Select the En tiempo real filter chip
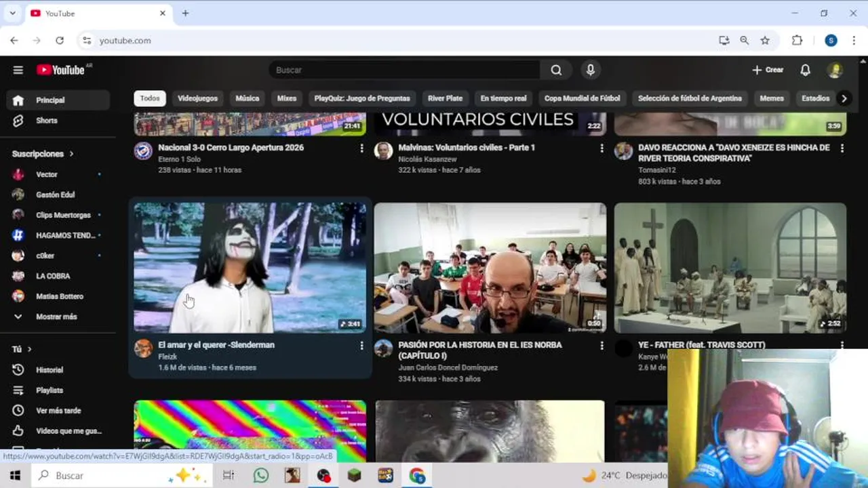The width and height of the screenshot is (868, 488). 503,98
